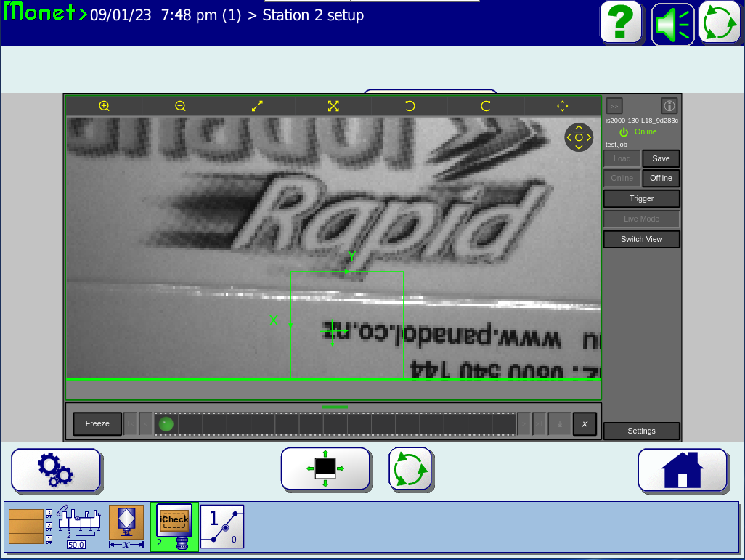Open the camera information icon
Viewport: 745px width, 560px height.
[x=669, y=105]
